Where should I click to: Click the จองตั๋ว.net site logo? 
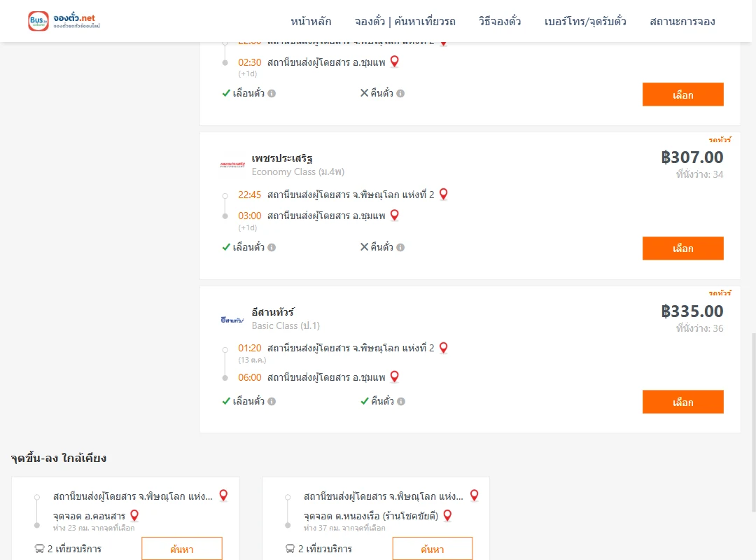point(64,21)
